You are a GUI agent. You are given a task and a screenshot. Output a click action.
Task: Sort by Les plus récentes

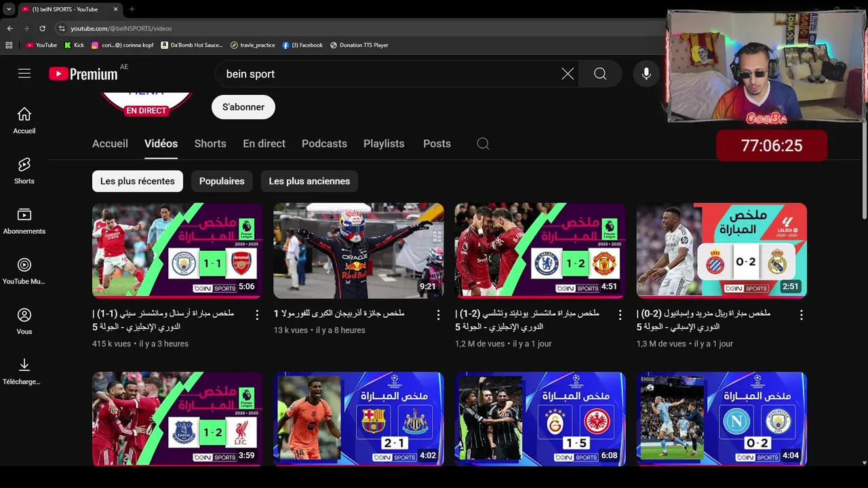[138, 181]
